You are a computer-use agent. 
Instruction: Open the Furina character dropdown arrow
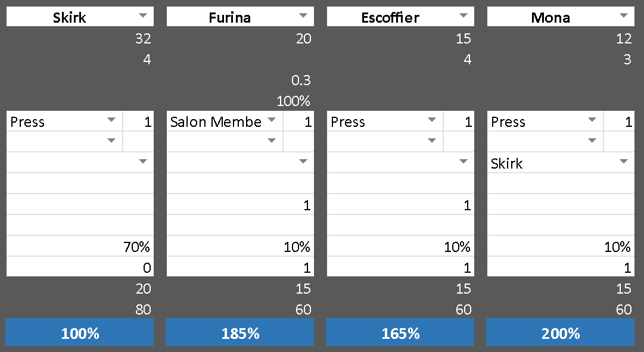click(303, 16)
